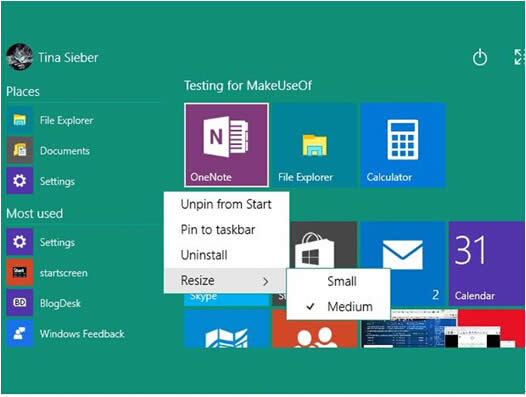Viewport: 526px width, 397px height.
Task: Click the Documents folder icon under Places
Action: (x=19, y=150)
